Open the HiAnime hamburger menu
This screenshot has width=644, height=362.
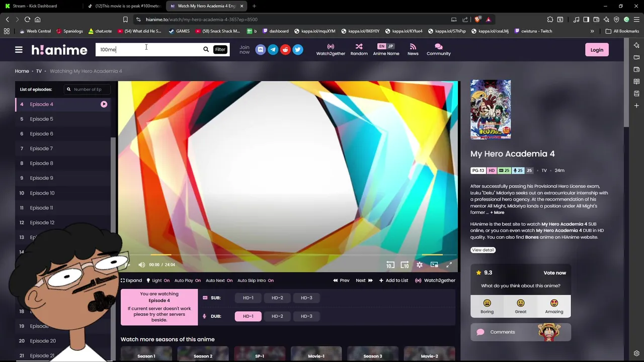(19, 50)
